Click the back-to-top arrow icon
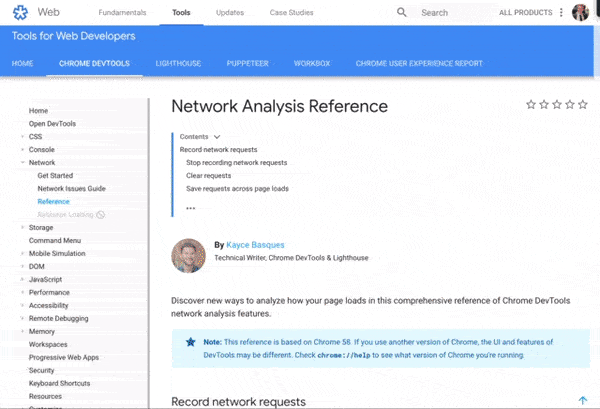This screenshot has height=409, width=600. (x=583, y=400)
